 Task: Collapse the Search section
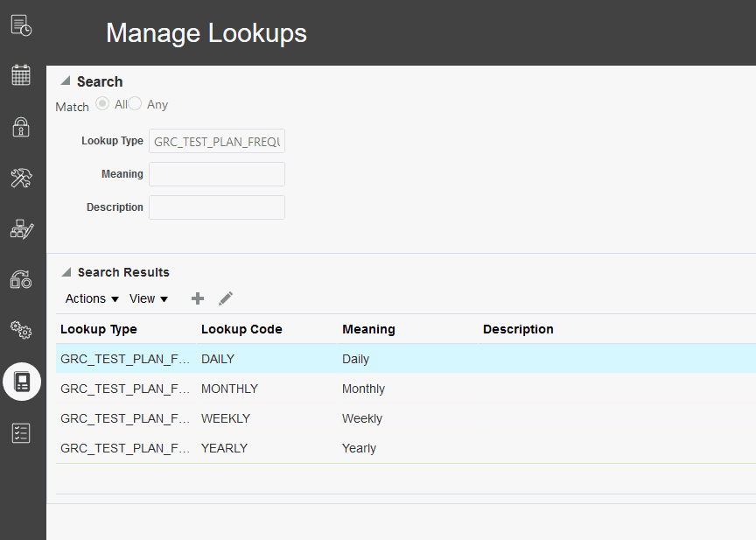[65, 81]
